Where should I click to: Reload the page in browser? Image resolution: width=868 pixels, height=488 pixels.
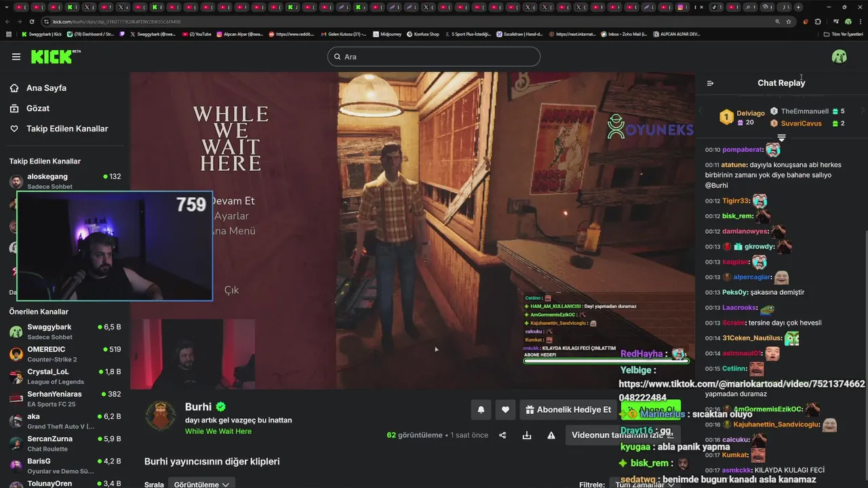(x=33, y=22)
